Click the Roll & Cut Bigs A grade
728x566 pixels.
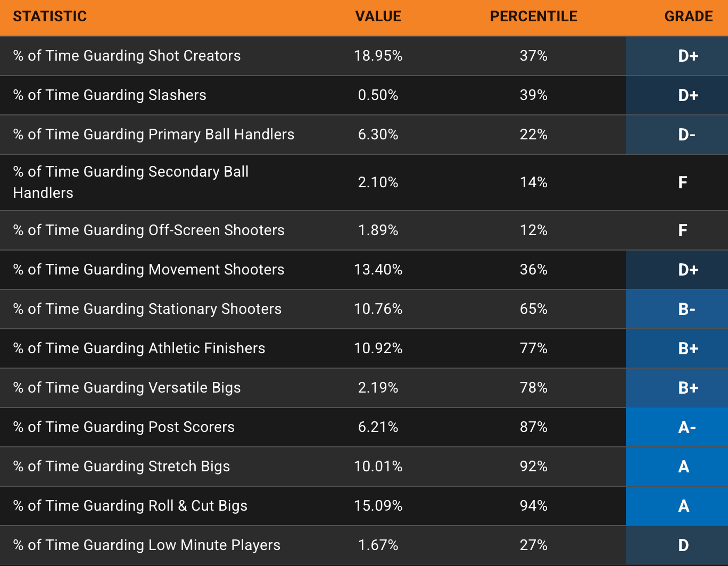point(684,506)
